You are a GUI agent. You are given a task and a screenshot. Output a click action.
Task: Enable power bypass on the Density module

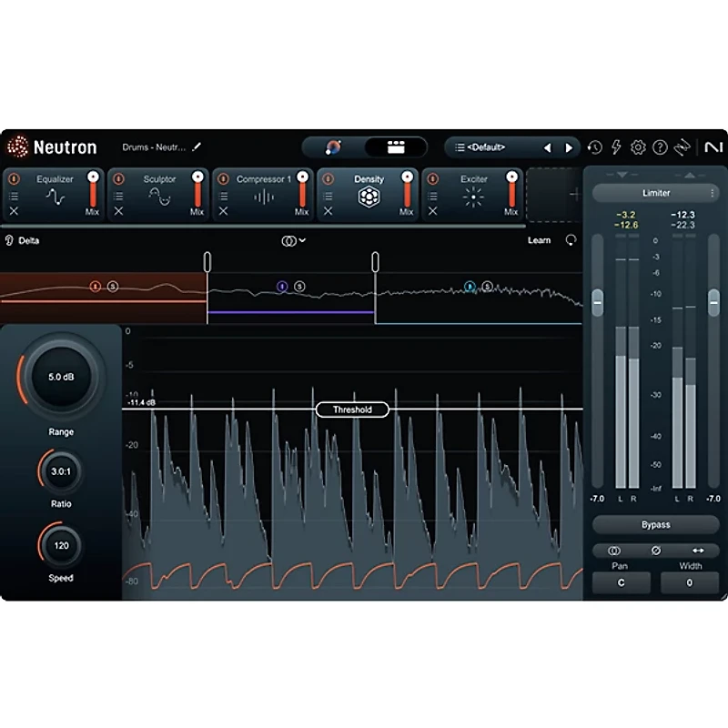[326, 179]
